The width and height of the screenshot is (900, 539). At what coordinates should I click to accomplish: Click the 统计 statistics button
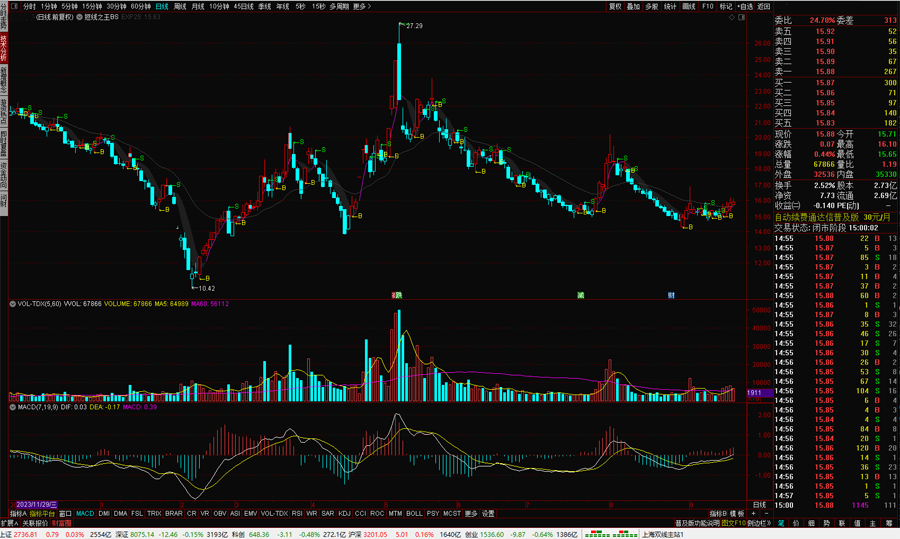click(x=670, y=6)
